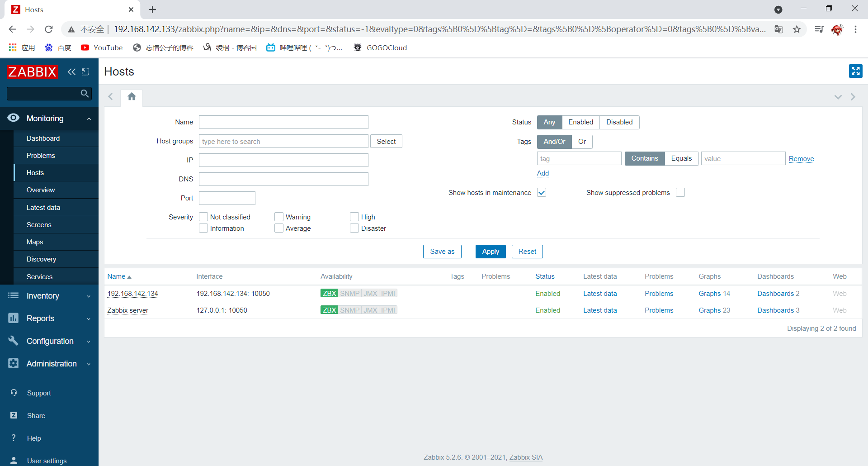Focus the Name filter input field
Viewport: 868px width, 466px height.
click(283, 122)
